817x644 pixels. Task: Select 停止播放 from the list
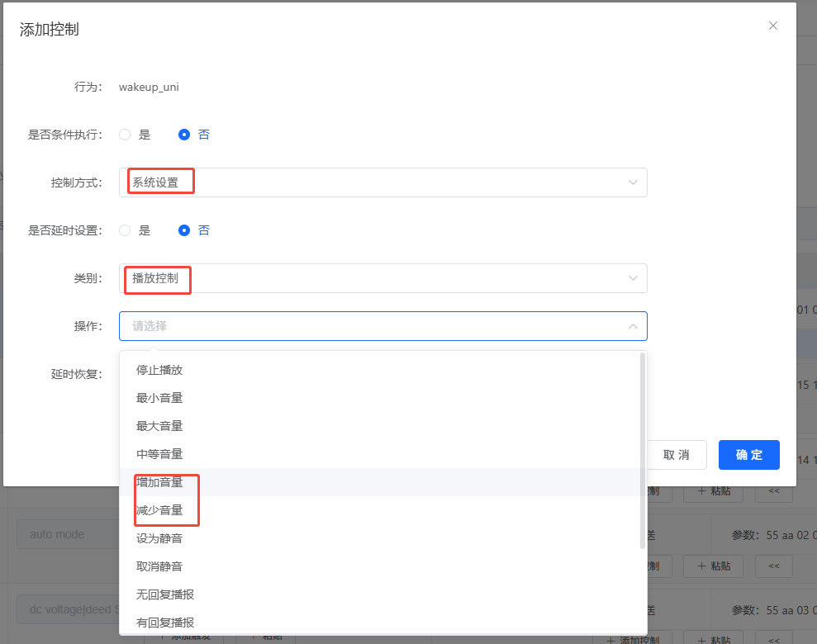pos(159,370)
